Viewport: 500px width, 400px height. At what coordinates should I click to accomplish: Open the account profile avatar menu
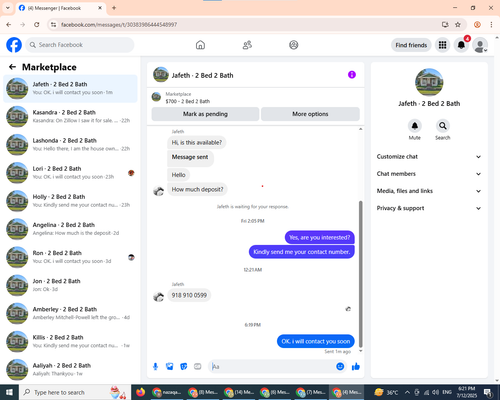tap(480, 45)
